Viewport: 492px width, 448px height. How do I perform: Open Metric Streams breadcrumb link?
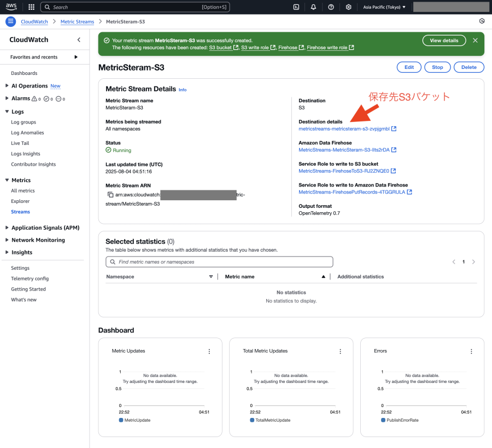pos(77,22)
